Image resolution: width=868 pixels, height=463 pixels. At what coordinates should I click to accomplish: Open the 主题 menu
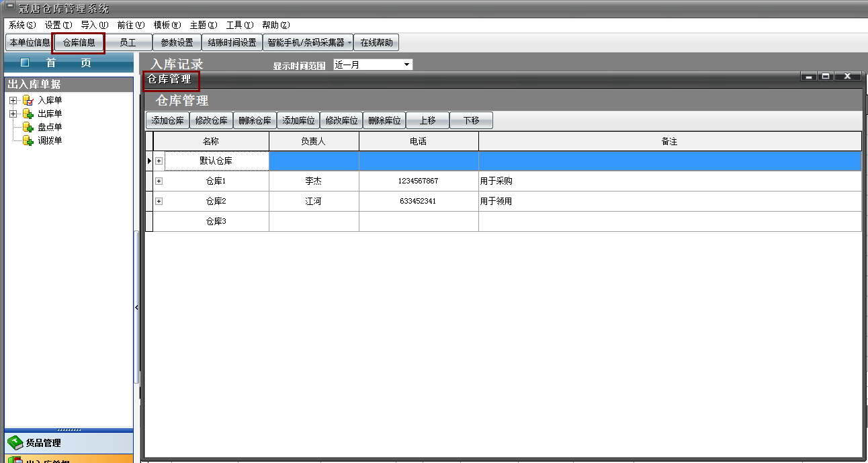(204, 25)
